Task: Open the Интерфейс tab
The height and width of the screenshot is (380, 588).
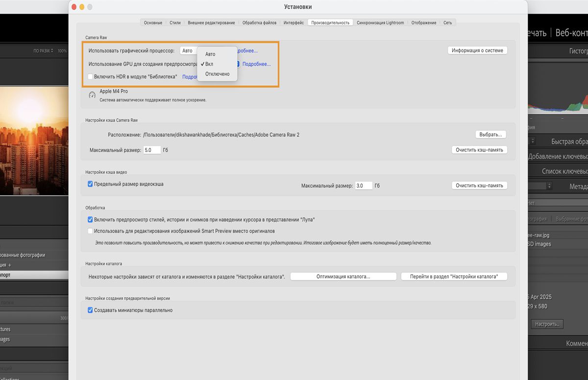Action: click(x=294, y=23)
